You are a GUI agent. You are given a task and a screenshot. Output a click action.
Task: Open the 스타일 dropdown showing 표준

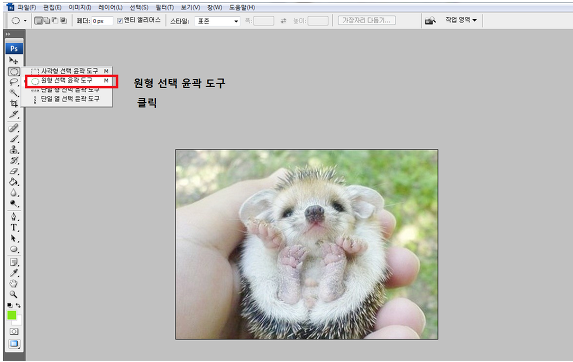(217, 21)
